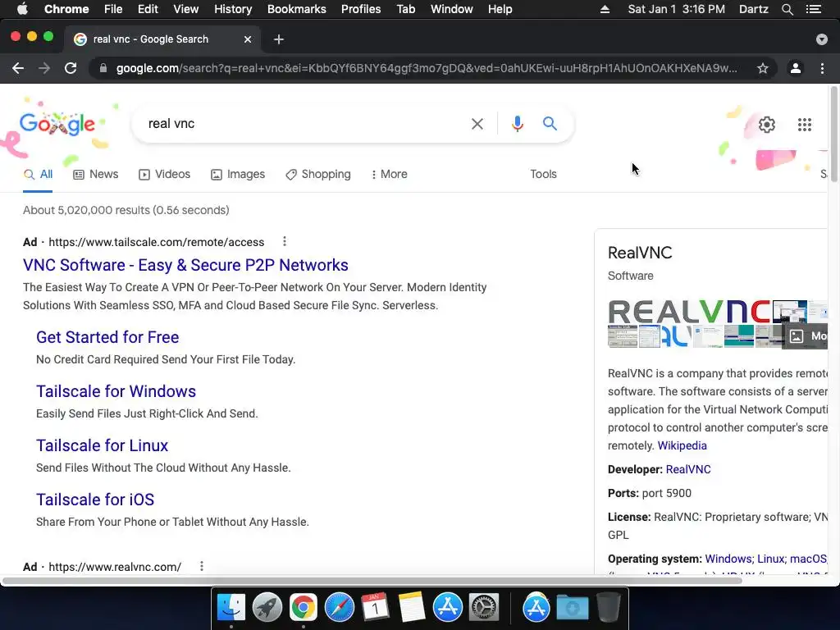Open a new tab with the plus button
The image size is (840, 630).
[x=279, y=39]
